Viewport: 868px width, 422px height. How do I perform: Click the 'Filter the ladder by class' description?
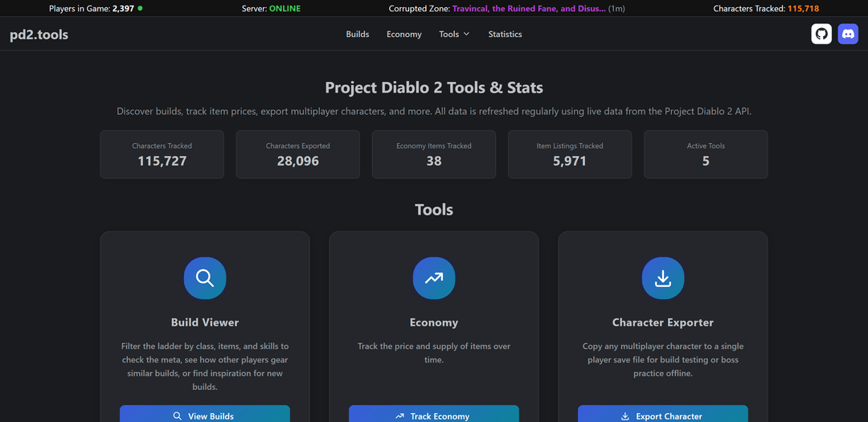tap(205, 367)
